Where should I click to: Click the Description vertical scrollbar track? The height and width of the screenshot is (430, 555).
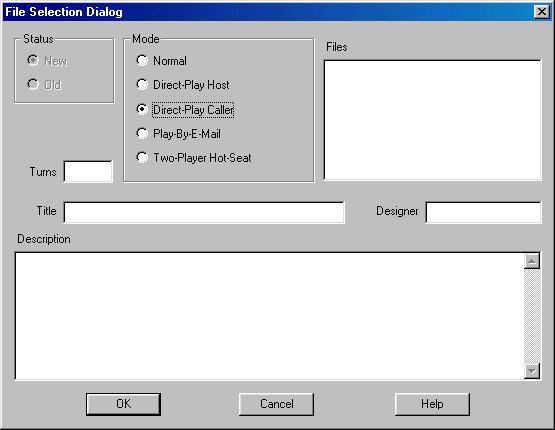532,316
